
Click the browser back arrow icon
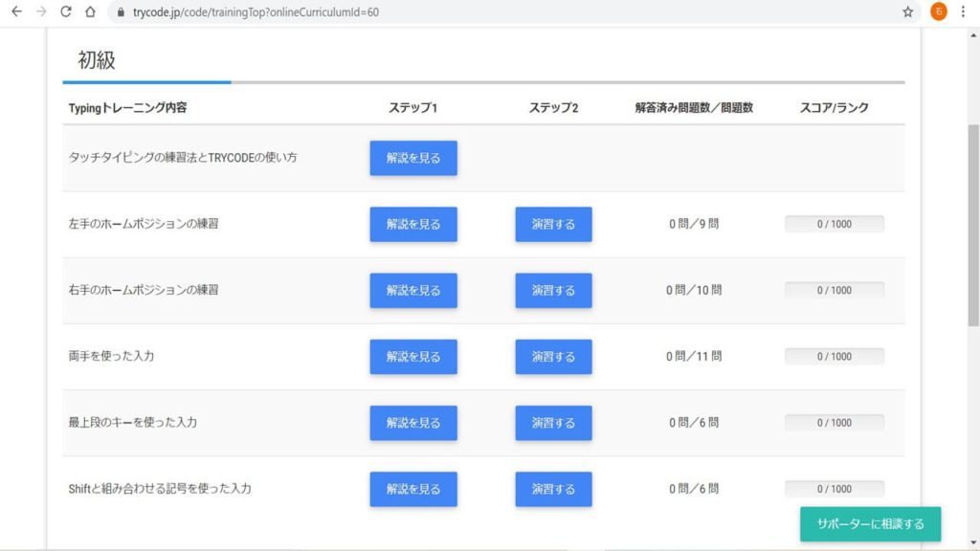coord(16,12)
